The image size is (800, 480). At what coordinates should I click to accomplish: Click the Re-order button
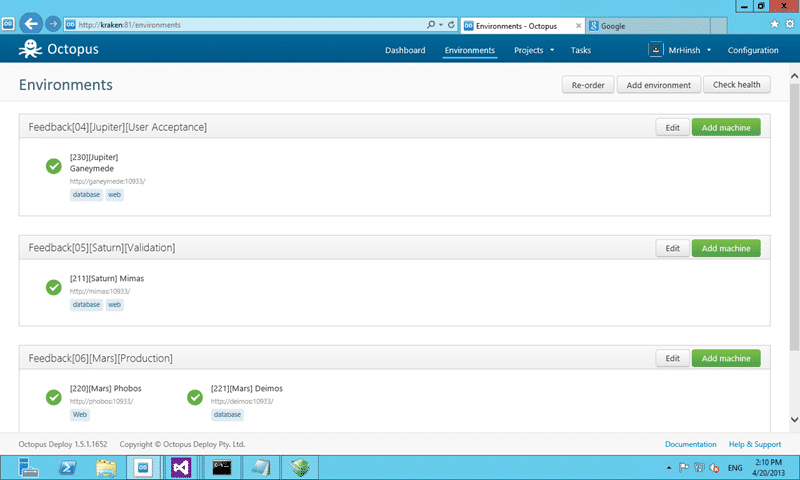tap(588, 85)
